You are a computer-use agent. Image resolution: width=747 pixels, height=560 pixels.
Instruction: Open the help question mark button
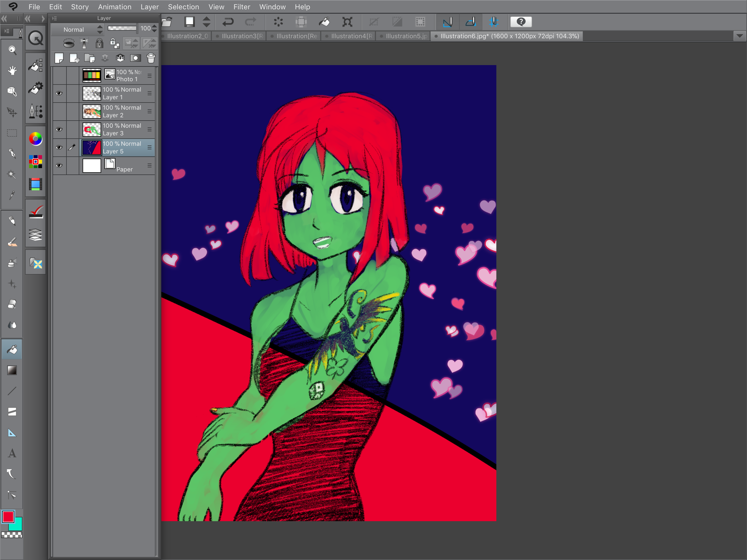pos(521,22)
